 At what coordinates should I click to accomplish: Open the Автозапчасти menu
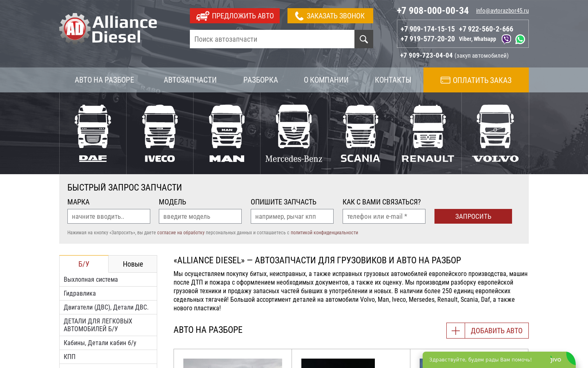(x=190, y=80)
